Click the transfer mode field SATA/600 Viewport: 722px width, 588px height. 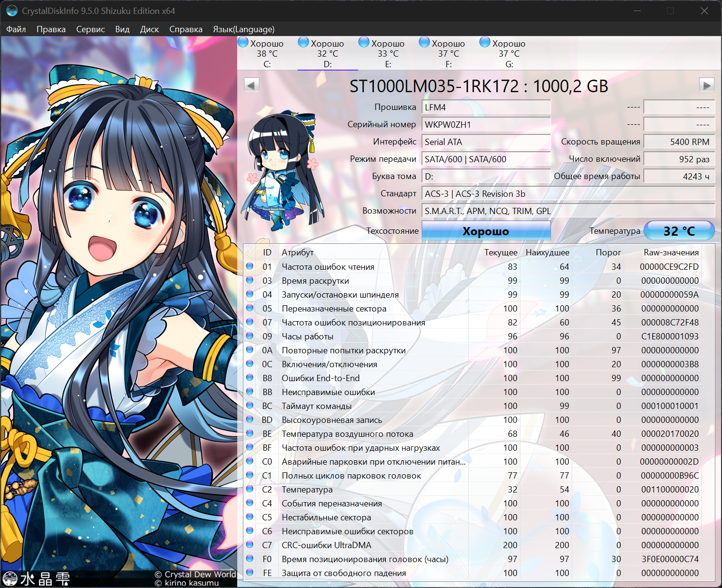(486, 159)
